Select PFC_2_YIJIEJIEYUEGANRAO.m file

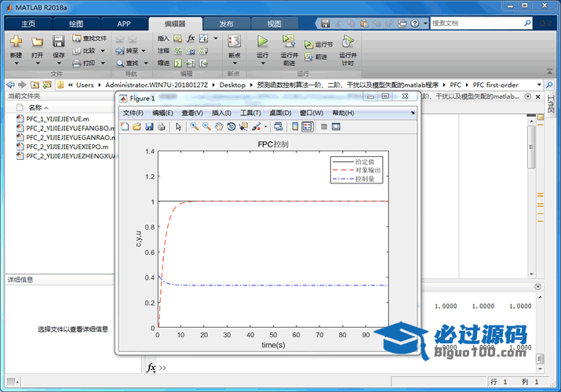point(67,137)
